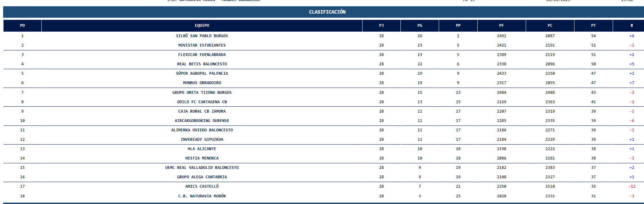Select the PP column header
This screenshot has height=204, width=644.
click(458, 26)
